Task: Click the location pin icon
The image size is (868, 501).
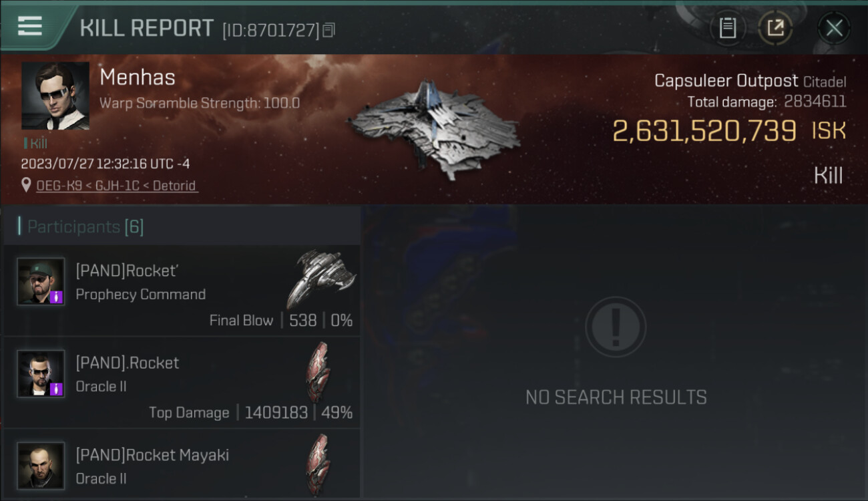Action: 26,185
